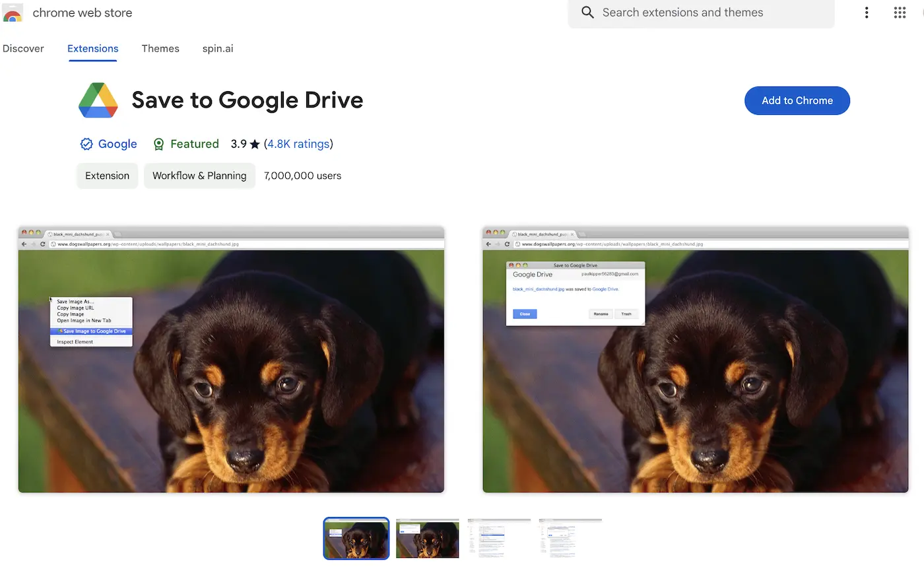The image size is (924, 577).
Task: Click the Workflow & Planning category
Action: coord(199,176)
